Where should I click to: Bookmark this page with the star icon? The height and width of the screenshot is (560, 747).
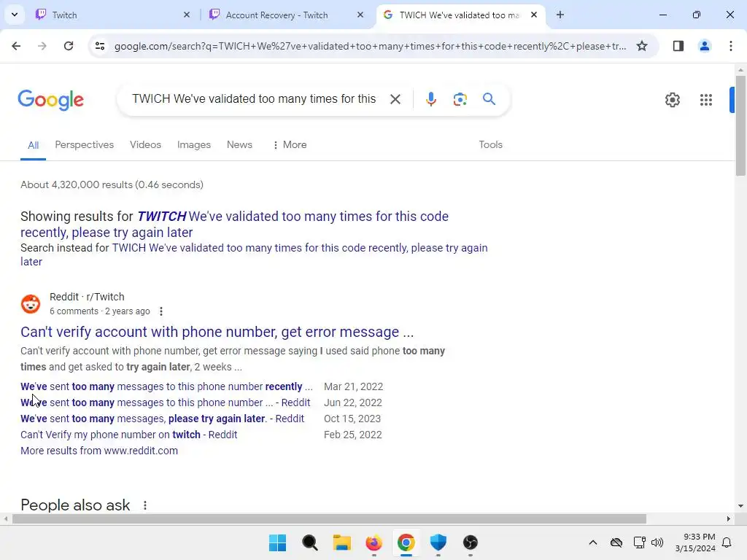pyautogui.click(x=642, y=46)
